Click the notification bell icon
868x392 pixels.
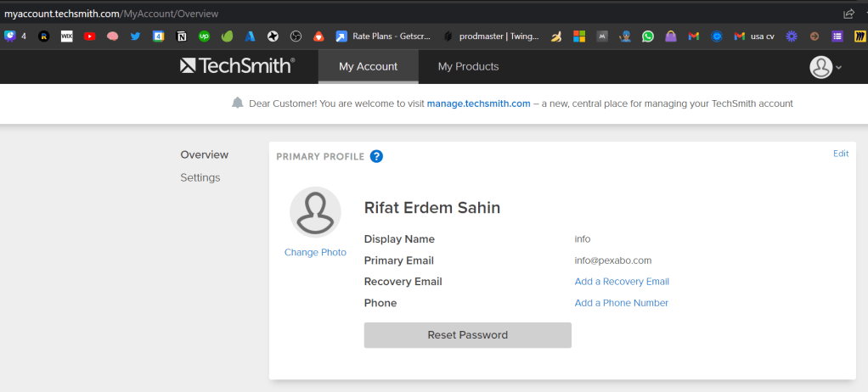pyautogui.click(x=238, y=103)
